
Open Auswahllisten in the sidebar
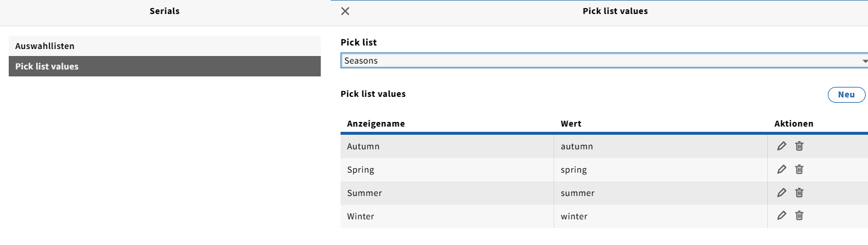(165, 46)
